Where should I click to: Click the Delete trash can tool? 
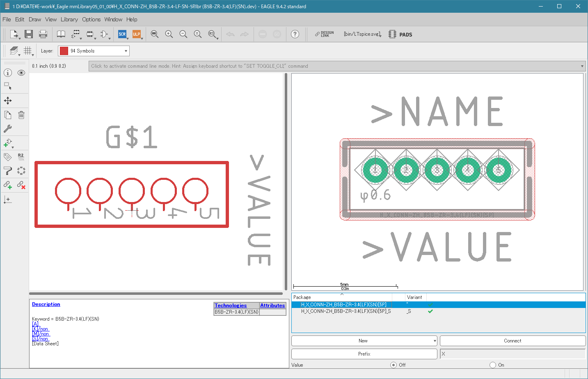point(21,115)
